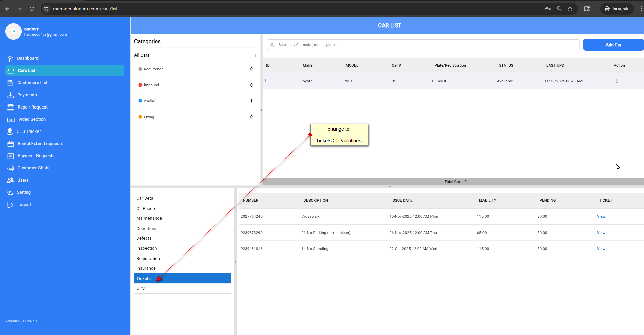View the Crosswalk ticket 2027764240
Image resolution: width=644 pixels, height=335 pixels.
click(601, 216)
